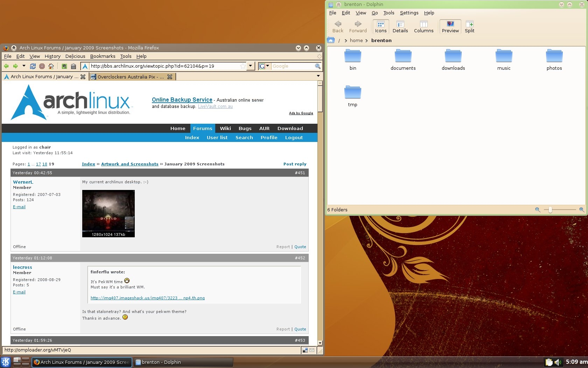The height and width of the screenshot is (368, 588).
Task: Click the Firefox page vertical scrollbar thumb
Action: click(x=320, y=98)
